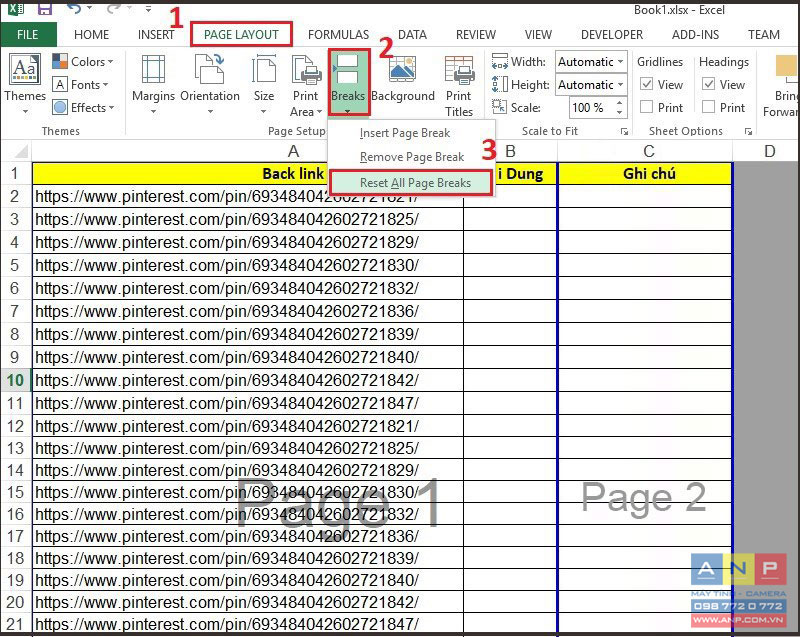Choose Reset All Page Breaks
The image size is (800, 637).
[x=411, y=183]
